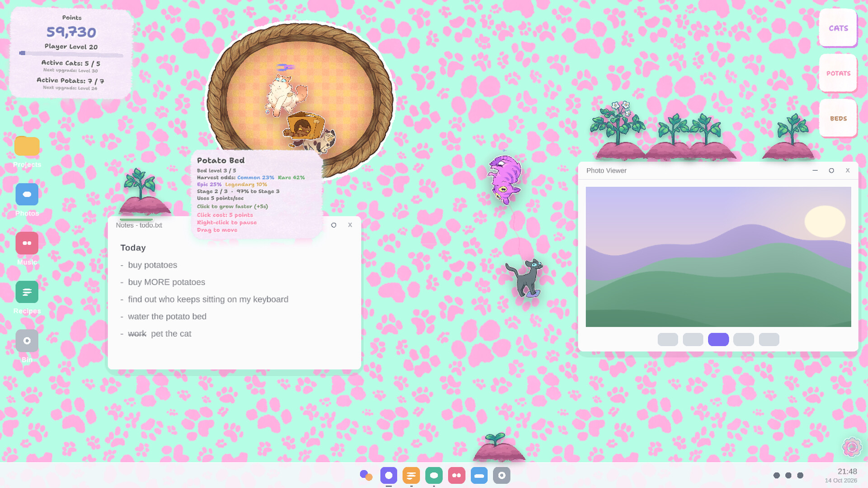Open the Recipes desktop icon
The height and width of the screenshot is (488, 868).
click(27, 292)
